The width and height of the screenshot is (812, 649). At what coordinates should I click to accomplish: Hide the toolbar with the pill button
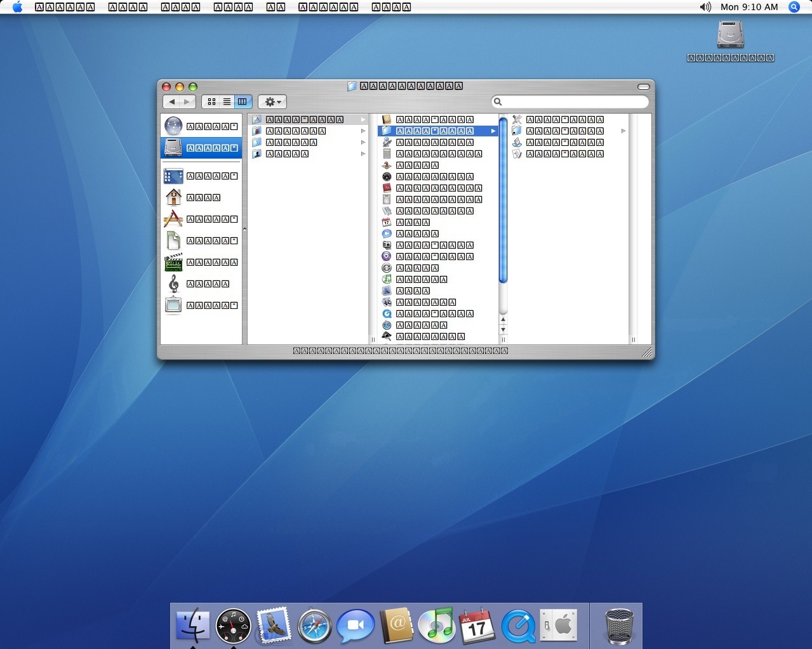(x=643, y=86)
